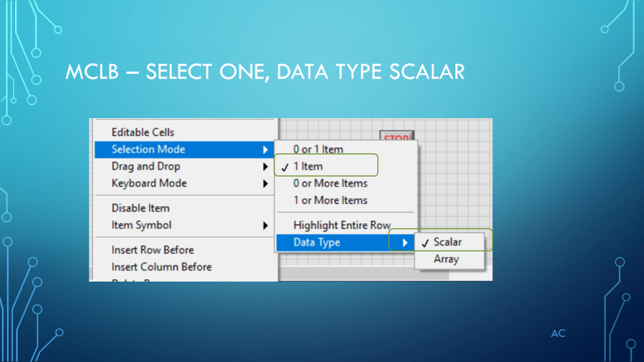The height and width of the screenshot is (362, 644).
Task: Expand the Item Symbol submenu arrow
Action: [266, 225]
